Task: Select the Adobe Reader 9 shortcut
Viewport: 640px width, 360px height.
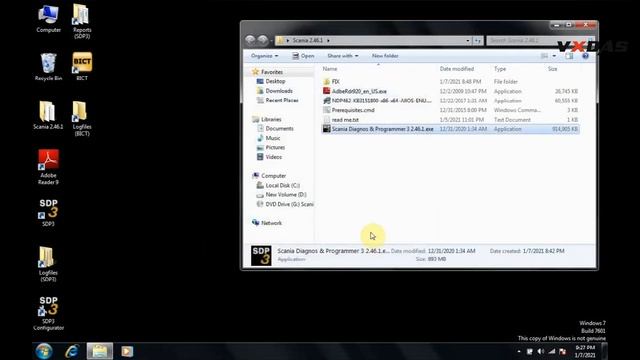Action: (48, 167)
